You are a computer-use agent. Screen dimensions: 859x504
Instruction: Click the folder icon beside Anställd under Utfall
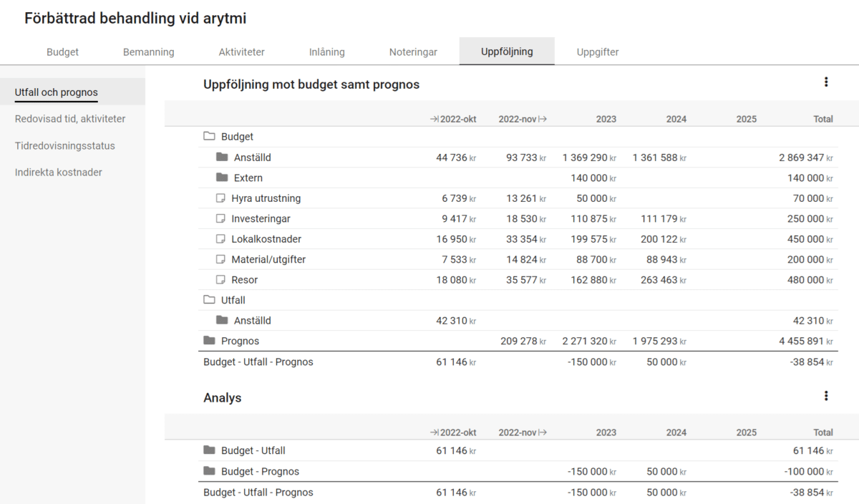(220, 320)
